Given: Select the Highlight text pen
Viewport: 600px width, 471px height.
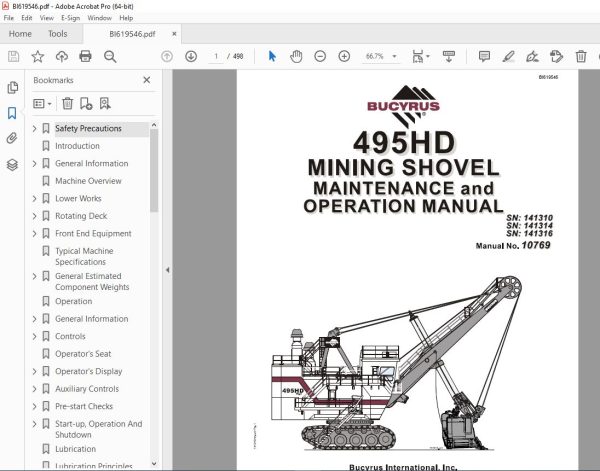Looking at the screenshot, I should (508, 57).
